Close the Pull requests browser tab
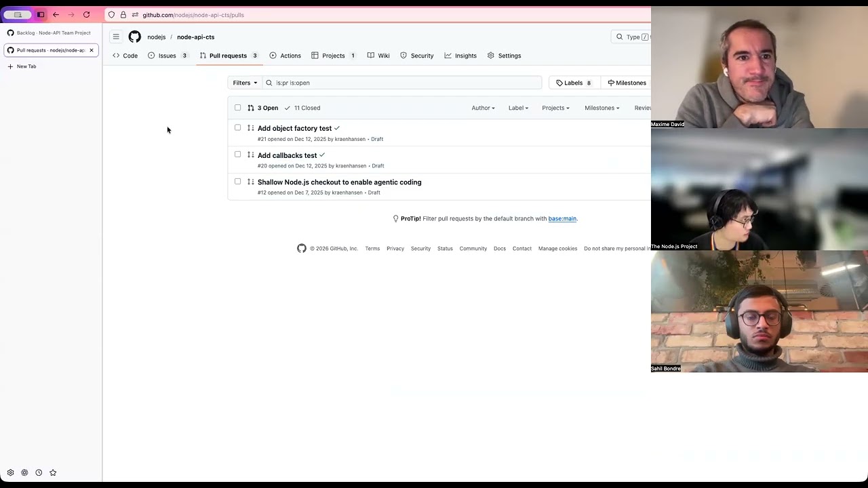This screenshot has width=868, height=488. [92, 50]
